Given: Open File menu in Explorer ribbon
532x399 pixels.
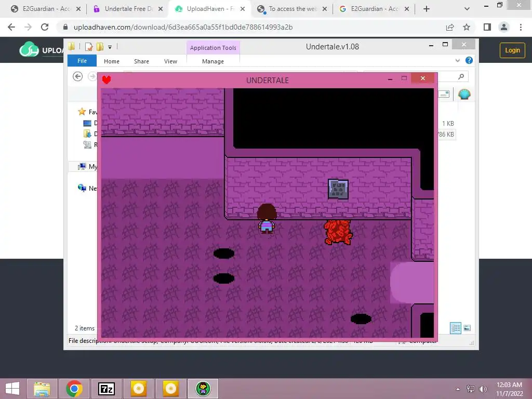Looking at the screenshot, I should coord(82,61).
